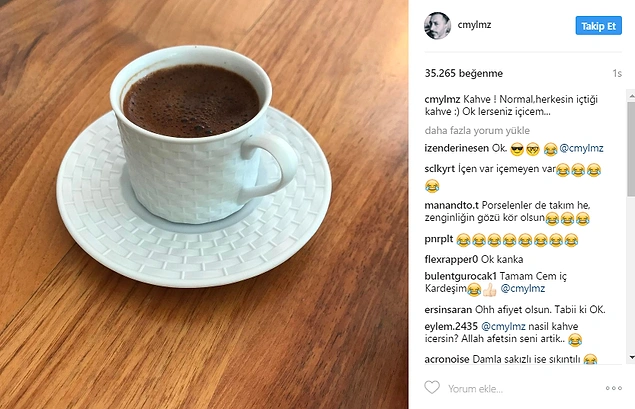The height and width of the screenshot is (409, 635).
Task: Click the Takip Et follow button
Action: coord(599,26)
